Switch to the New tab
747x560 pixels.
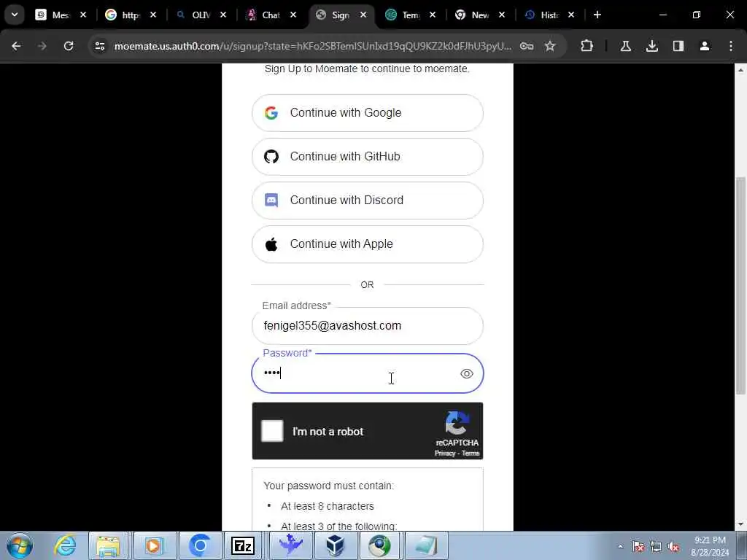(x=479, y=15)
